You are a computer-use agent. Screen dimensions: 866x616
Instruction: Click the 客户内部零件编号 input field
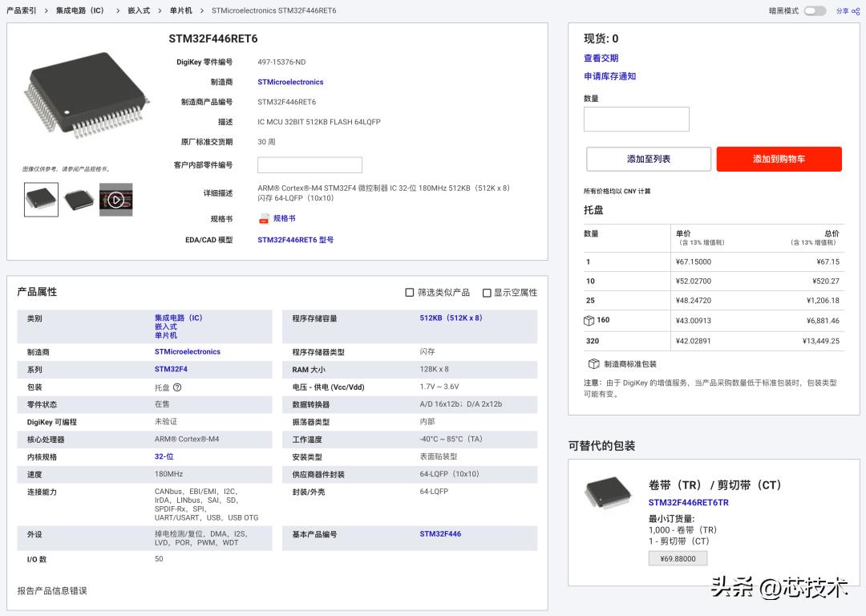click(310, 164)
